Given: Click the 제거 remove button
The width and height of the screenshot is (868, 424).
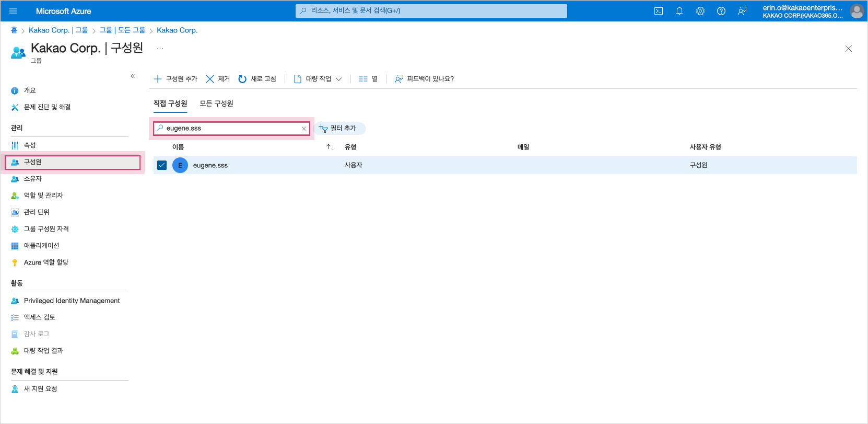Looking at the screenshot, I should click(x=218, y=79).
